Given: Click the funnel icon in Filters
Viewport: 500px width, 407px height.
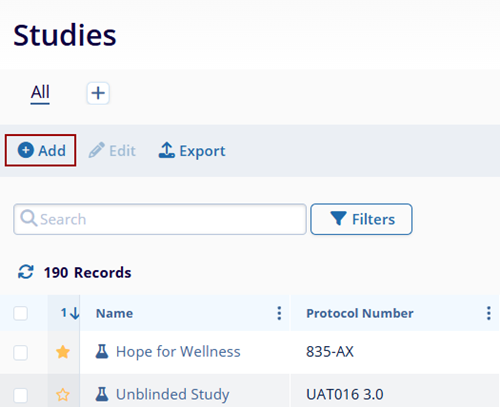Looking at the screenshot, I should click(x=339, y=218).
